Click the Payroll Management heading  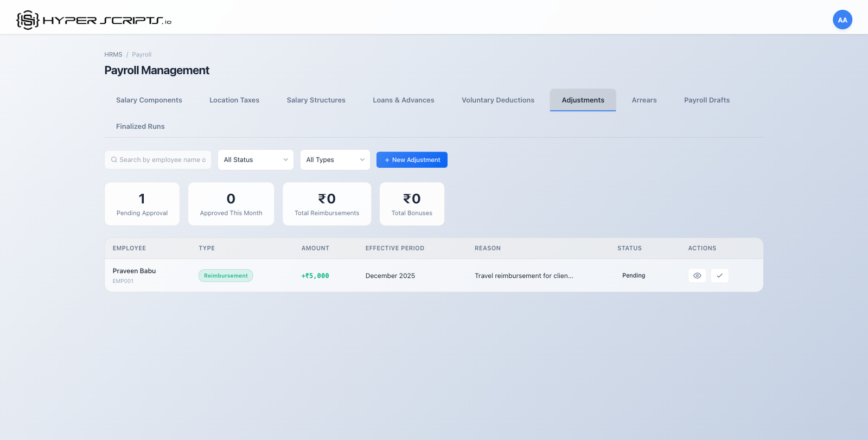[x=157, y=71]
